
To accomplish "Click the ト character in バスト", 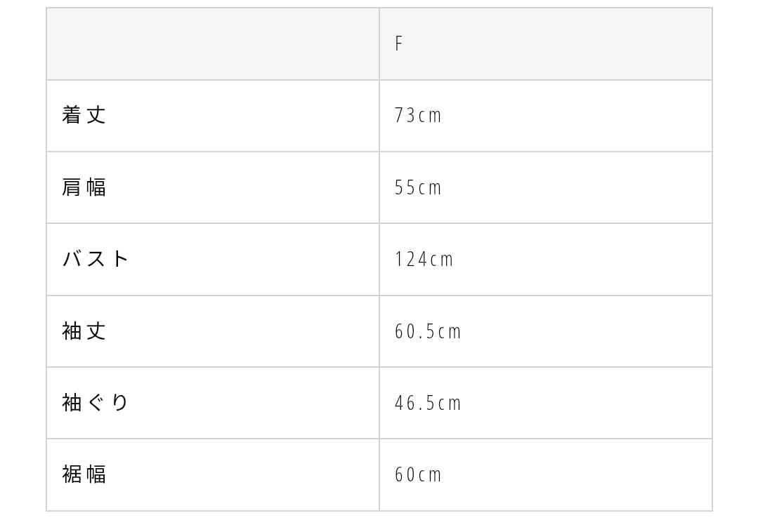I will click(120, 259).
